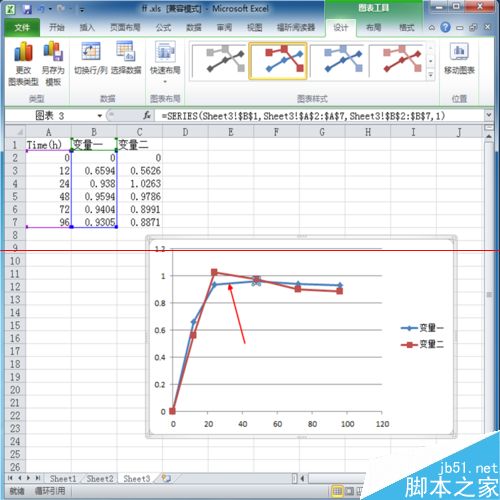This screenshot has width=500, height=500.
Task: Open the Design tab of Chart Tools
Action: coord(341,27)
